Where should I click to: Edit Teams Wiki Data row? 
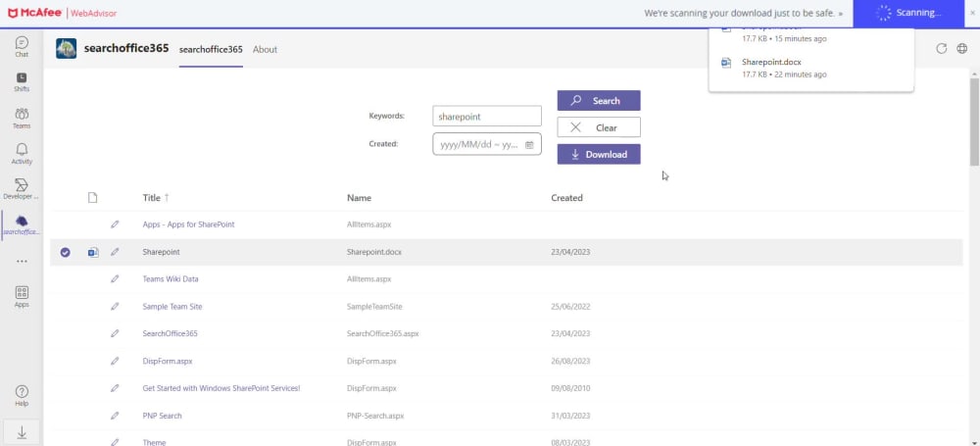115,279
